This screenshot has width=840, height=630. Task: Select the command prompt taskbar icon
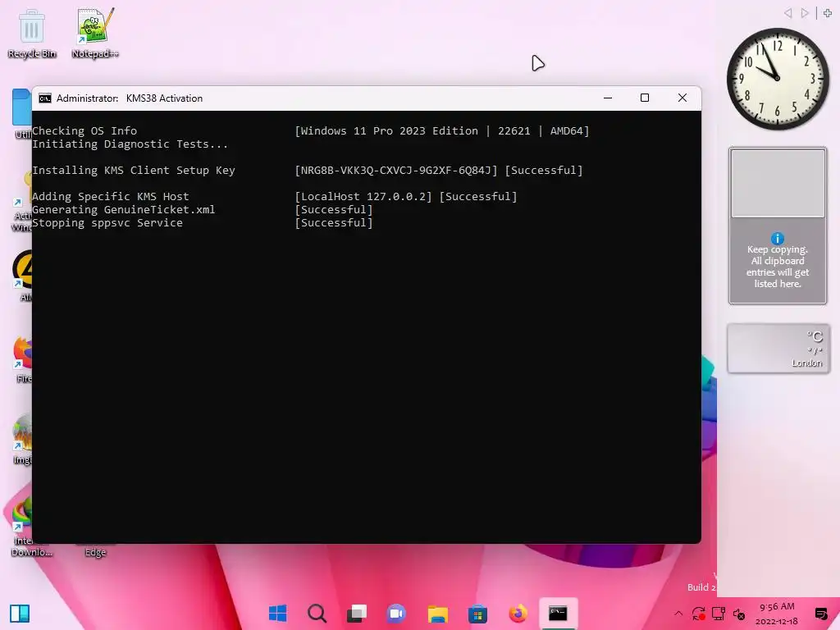(x=558, y=614)
